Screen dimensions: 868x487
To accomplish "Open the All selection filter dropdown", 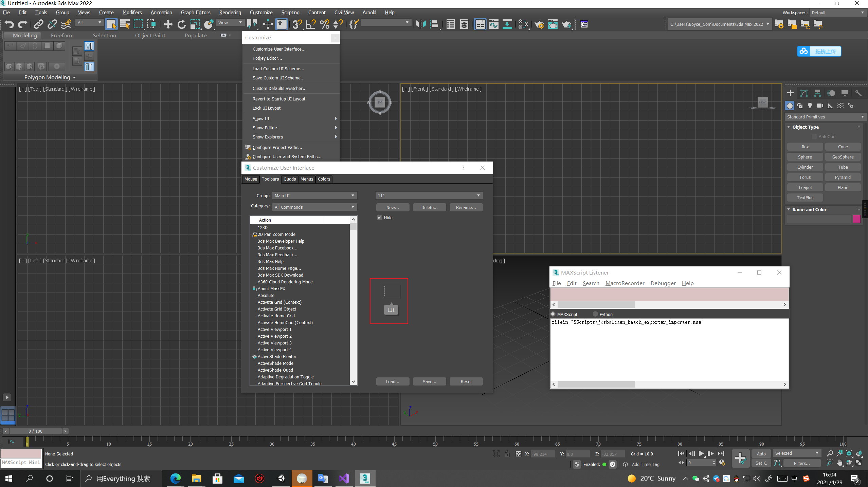I will (89, 22).
